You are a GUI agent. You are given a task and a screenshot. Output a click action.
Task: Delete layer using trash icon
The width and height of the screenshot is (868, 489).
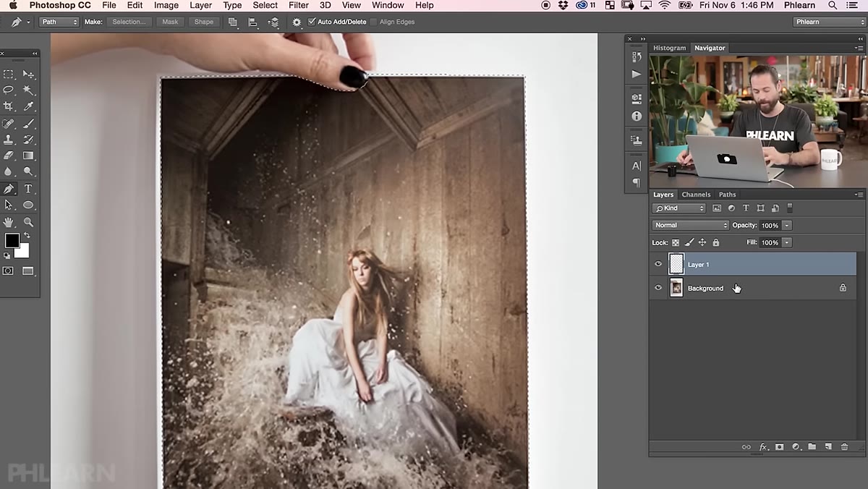click(844, 447)
